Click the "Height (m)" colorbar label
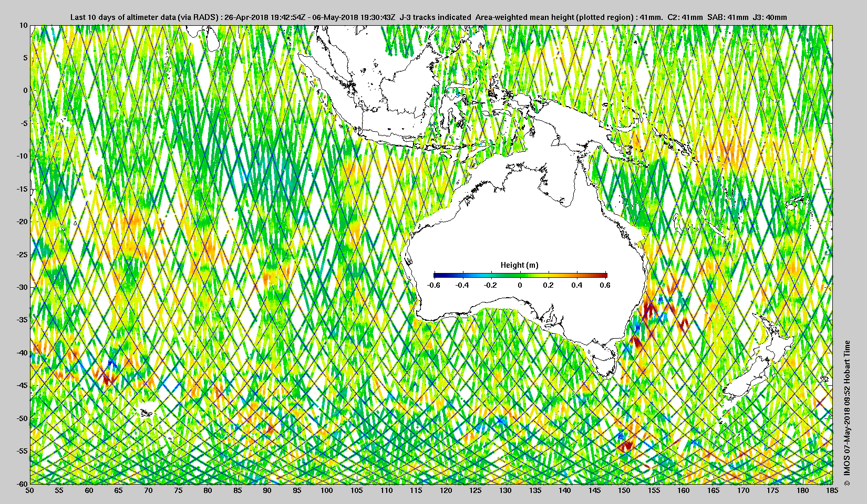Screen dimensions: 867x504 [520, 265]
